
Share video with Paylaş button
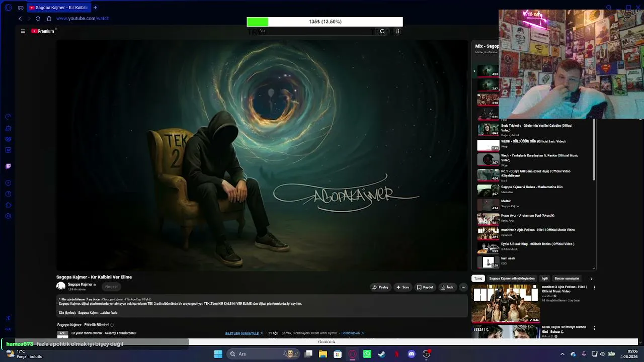click(x=380, y=287)
